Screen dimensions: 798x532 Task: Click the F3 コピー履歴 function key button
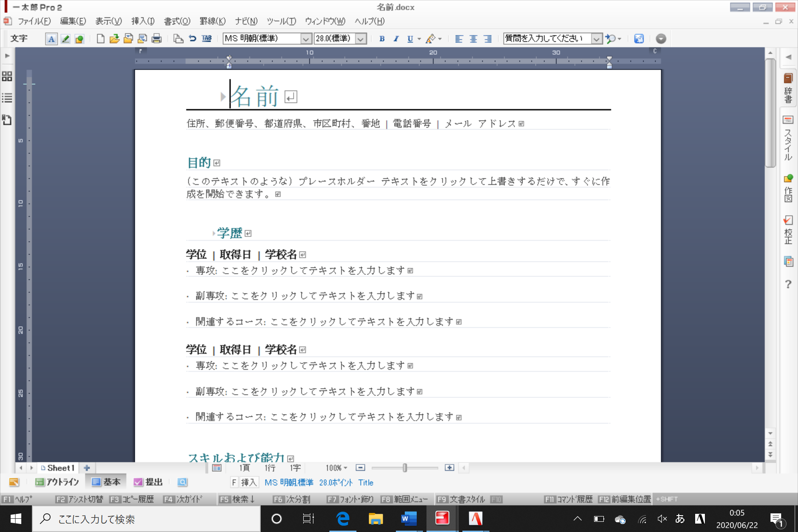[132, 499]
